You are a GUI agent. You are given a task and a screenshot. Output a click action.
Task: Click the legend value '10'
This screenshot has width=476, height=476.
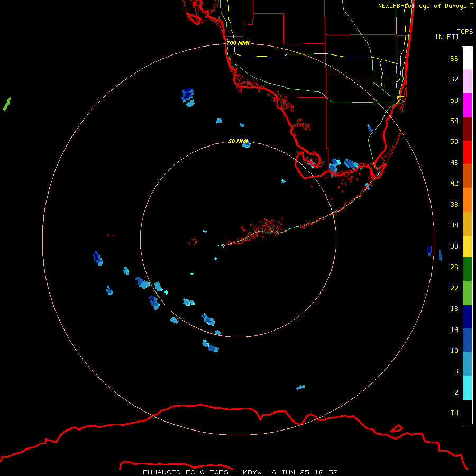454,350
